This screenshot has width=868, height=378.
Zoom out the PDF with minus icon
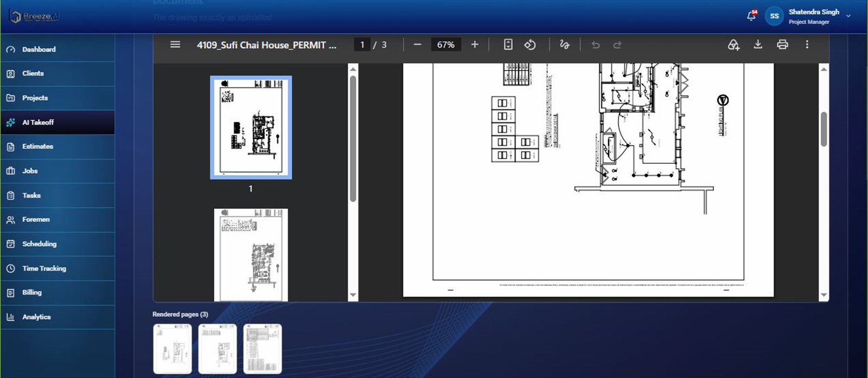(417, 44)
